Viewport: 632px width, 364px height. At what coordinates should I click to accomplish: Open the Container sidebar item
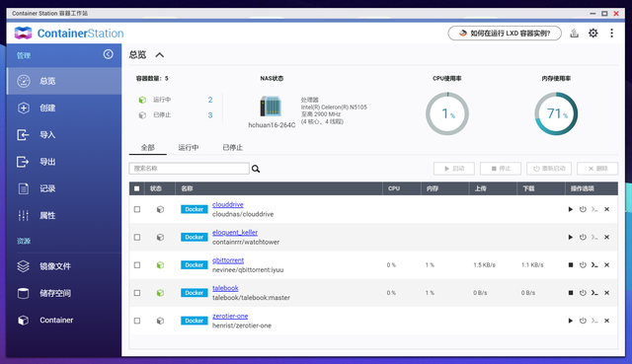(x=64, y=321)
